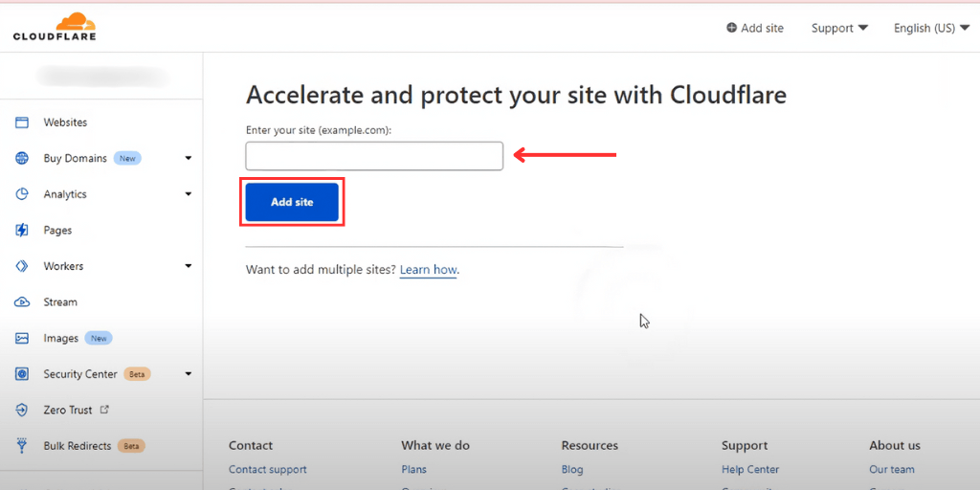
Task: Expand the Buy Domains submenu arrow
Action: [189, 158]
